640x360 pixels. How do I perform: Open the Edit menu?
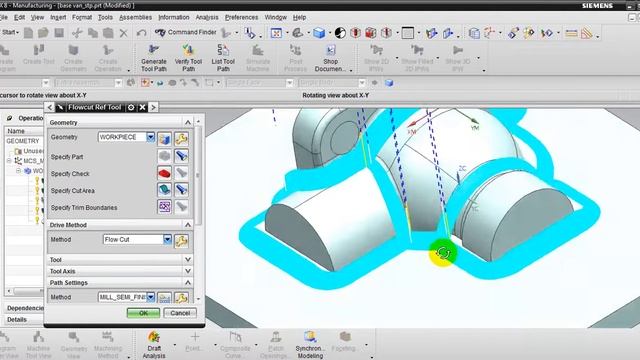click(x=19, y=18)
